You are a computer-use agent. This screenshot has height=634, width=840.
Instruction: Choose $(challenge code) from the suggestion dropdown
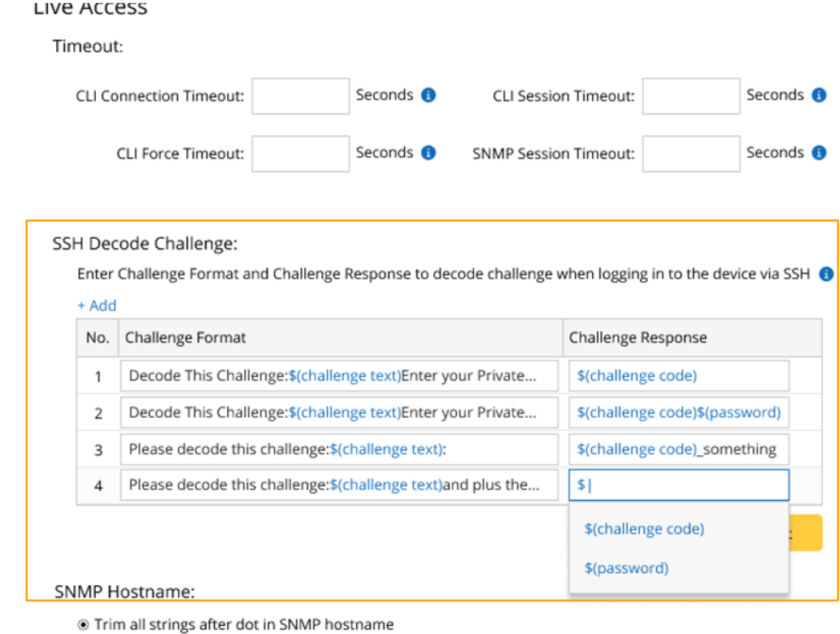(x=644, y=529)
